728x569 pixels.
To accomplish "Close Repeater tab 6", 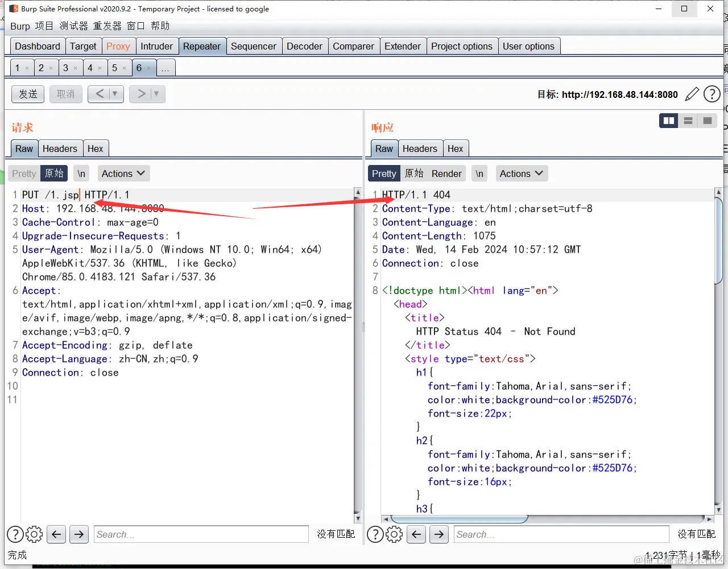I will point(149,68).
